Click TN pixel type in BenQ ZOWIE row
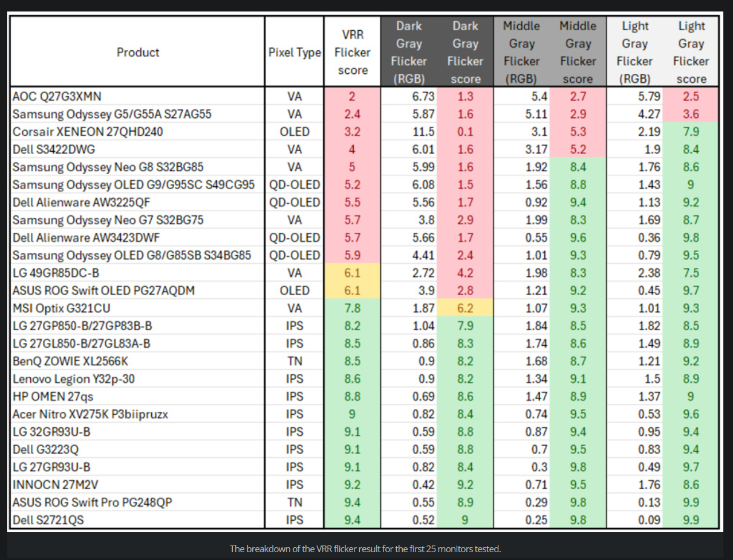The width and height of the screenshot is (733, 560). (x=295, y=361)
